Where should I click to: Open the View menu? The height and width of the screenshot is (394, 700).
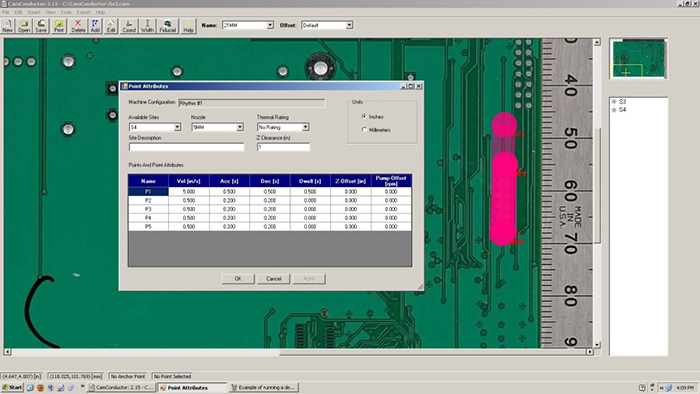point(50,12)
